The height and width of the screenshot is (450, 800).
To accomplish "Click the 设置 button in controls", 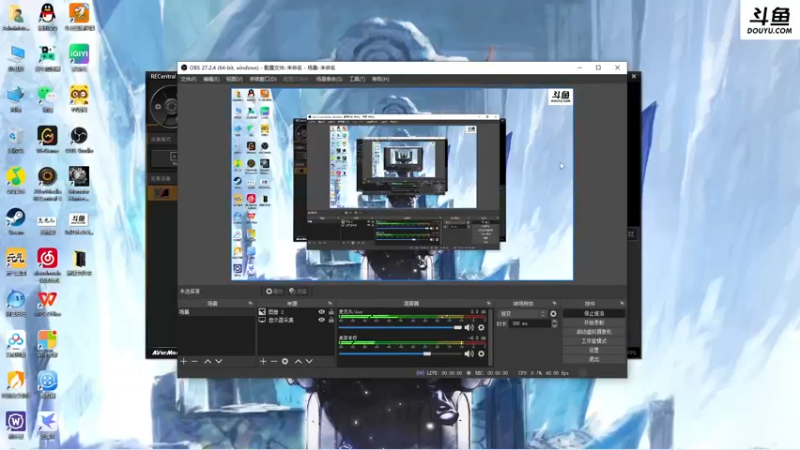I will click(x=594, y=350).
